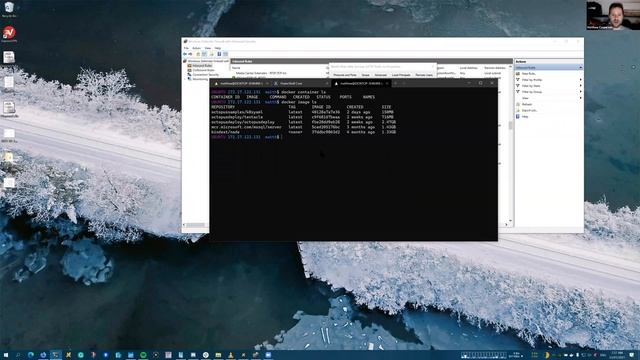Click the Export List icon in Actions pane
This screenshot has height=360, width=640.
click(518, 111)
